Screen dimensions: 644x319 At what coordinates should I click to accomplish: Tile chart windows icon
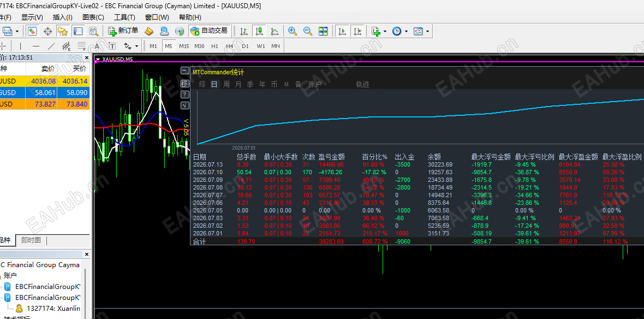click(x=323, y=31)
